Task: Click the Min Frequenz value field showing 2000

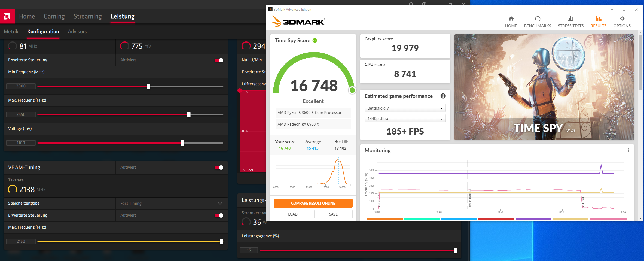Action: (21, 86)
